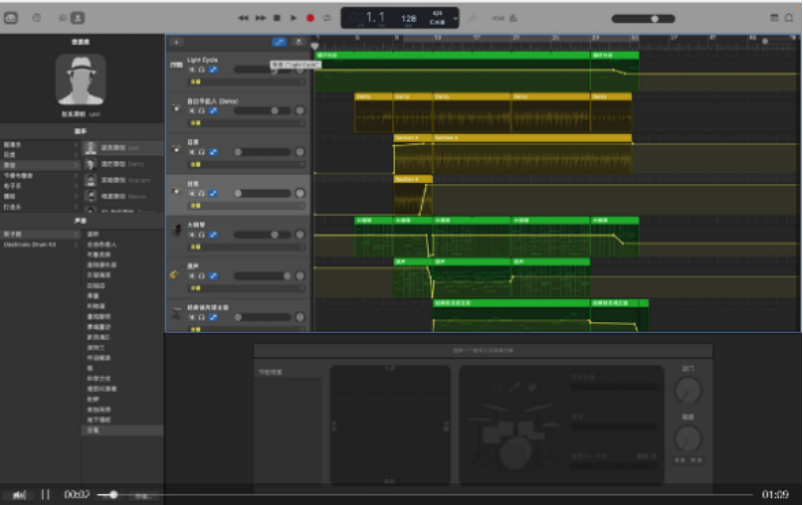This screenshot has height=505, width=803.
Task: Click the Stop button in transport
Action: [277, 18]
